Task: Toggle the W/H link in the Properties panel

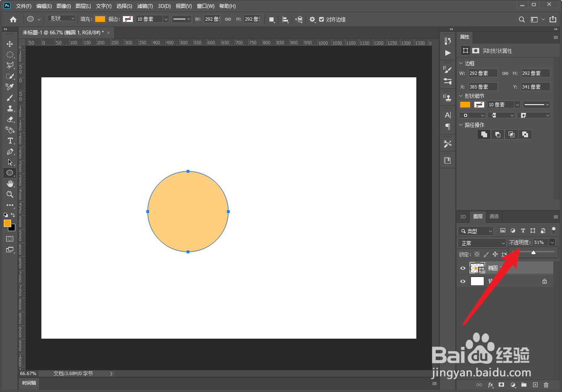Action: (505, 73)
